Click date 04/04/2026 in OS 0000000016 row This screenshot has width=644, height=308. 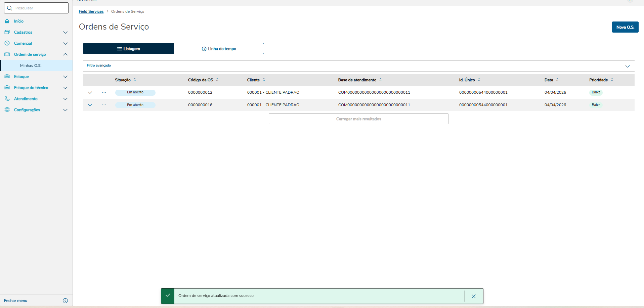tap(555, 105)
